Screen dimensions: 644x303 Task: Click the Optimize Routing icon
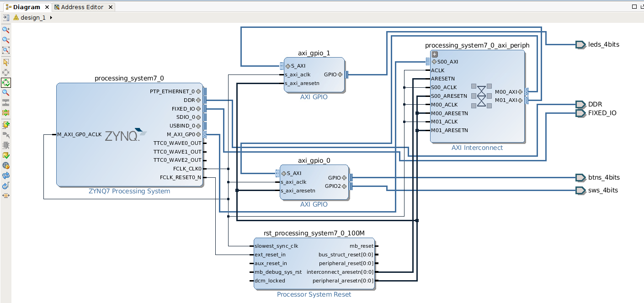point(6,186)
